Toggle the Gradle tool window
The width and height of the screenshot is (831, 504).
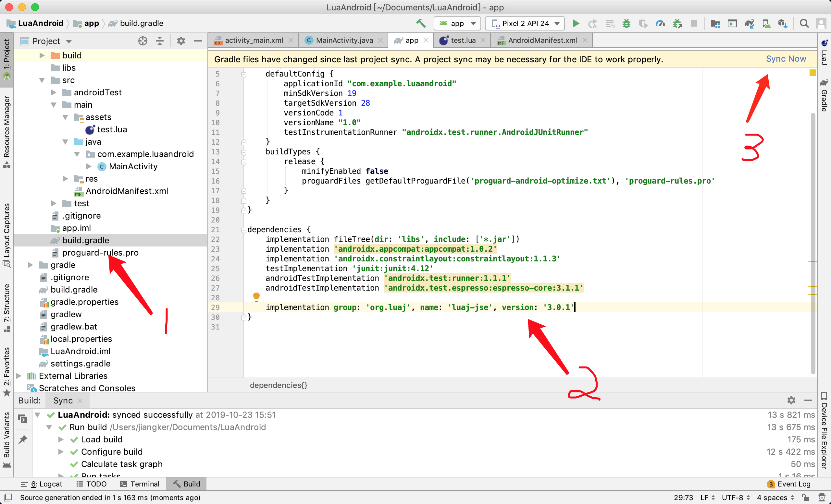coord(824,95)
